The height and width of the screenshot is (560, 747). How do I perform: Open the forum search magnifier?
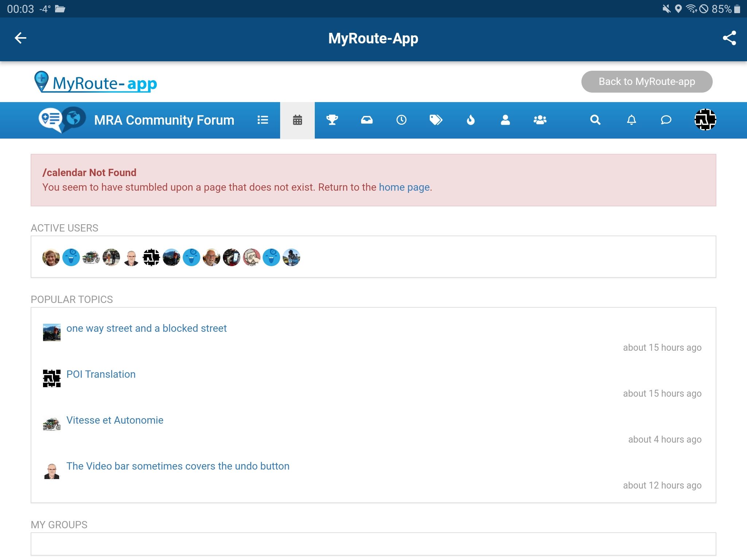coord(595,120)
